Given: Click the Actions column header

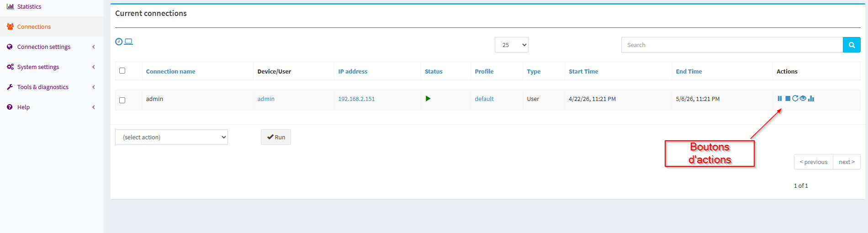Looking at the screenshot, I should [787, 71].
